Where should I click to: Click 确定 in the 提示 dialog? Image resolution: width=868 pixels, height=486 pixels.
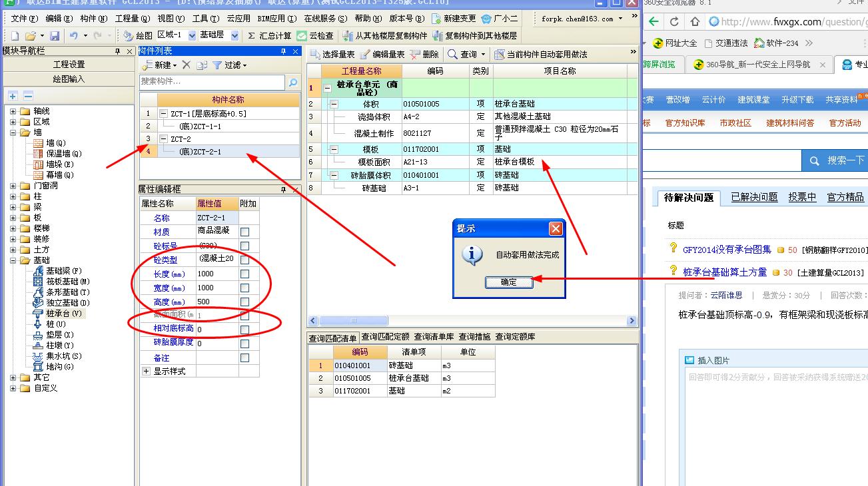tap(509, 282)
